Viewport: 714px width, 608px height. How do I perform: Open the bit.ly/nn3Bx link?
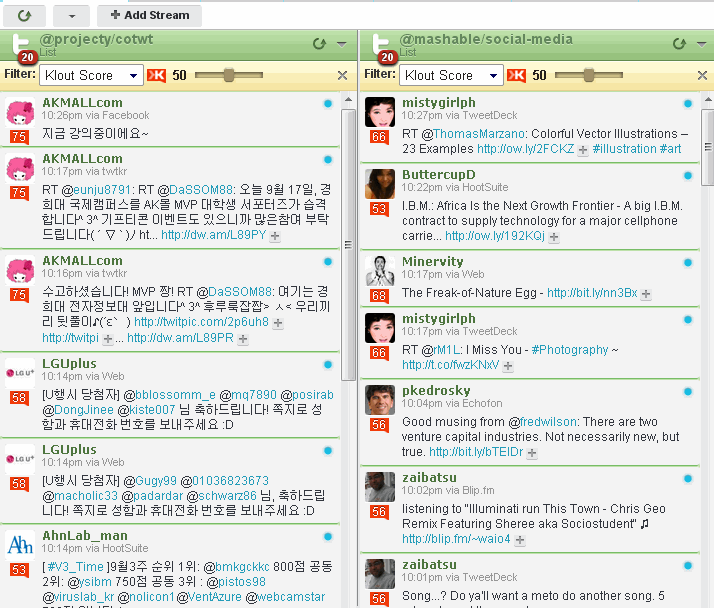[x=592, y=293]
